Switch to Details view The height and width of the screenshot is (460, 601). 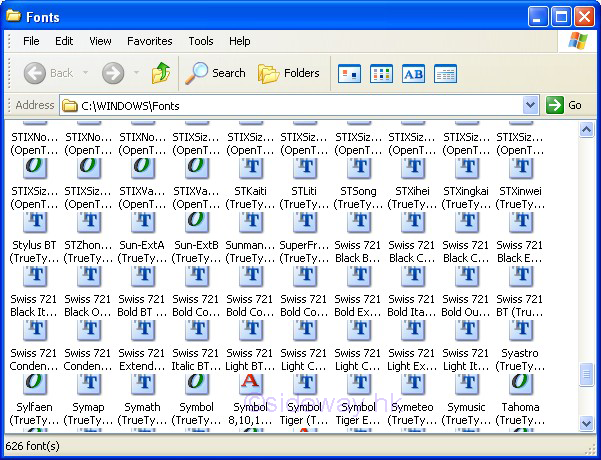pyautogui.click(x=445, y=73)
